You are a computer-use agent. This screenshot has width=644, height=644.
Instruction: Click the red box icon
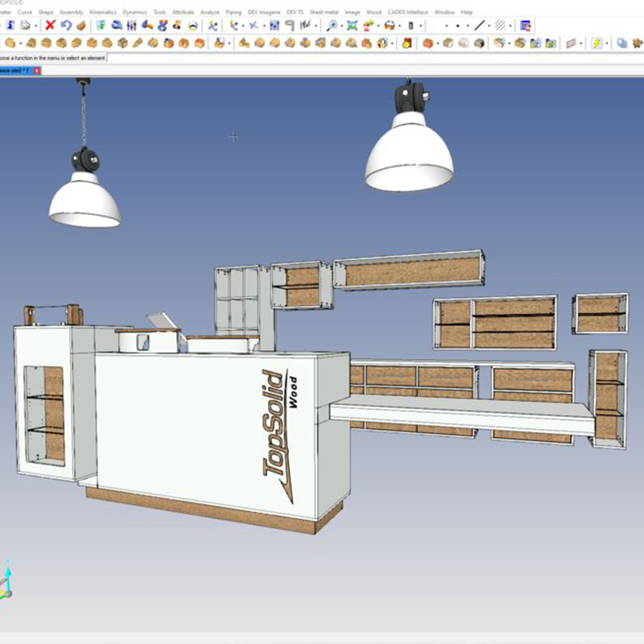428,43
